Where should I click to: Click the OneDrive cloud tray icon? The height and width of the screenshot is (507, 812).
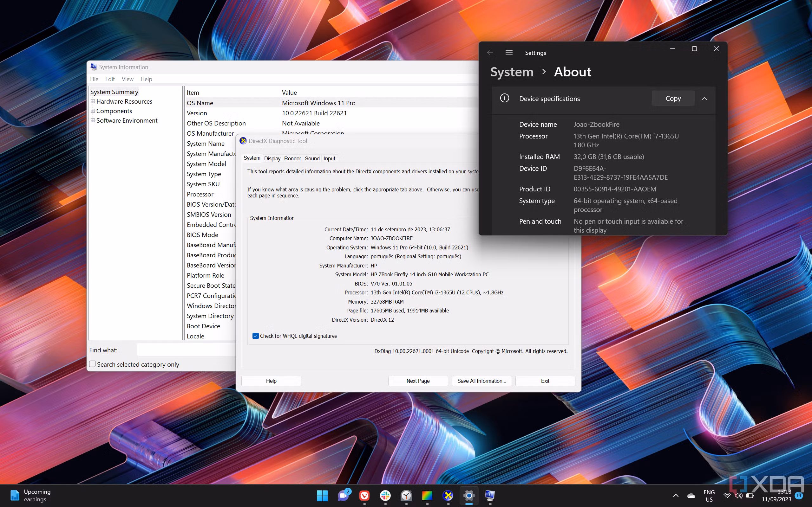tap(691, 496)
